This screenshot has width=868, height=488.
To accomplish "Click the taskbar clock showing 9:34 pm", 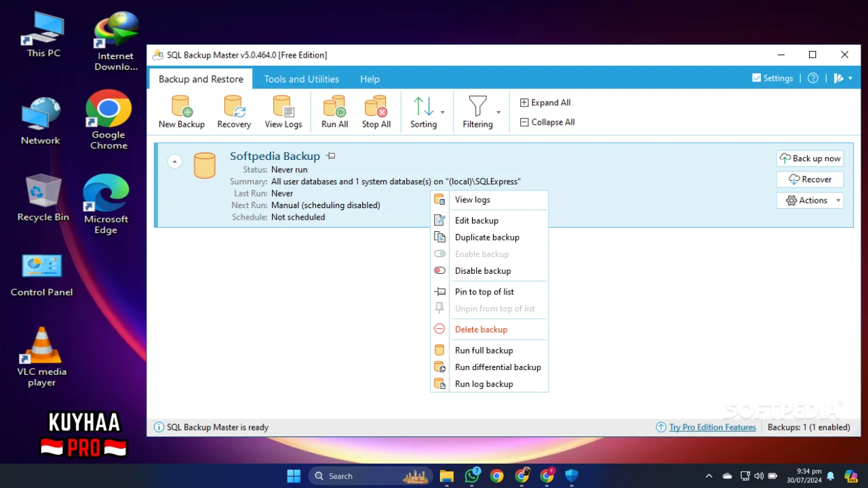I will click(x=804, y=476).
